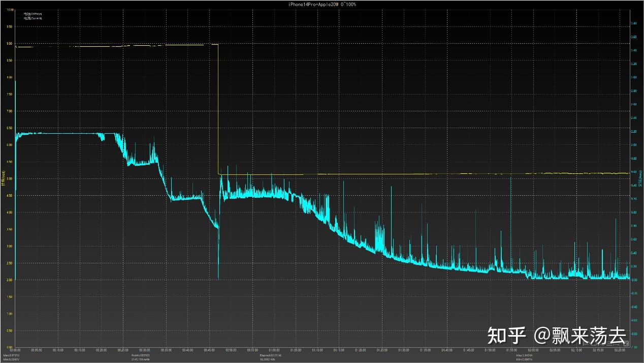644x363 pixels.
Task: Click the 10.00 voltage axis label
Action: (9, 10)
